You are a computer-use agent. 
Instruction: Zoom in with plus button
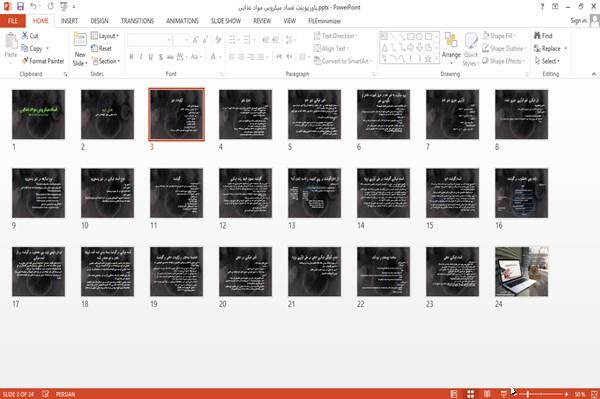566,394
